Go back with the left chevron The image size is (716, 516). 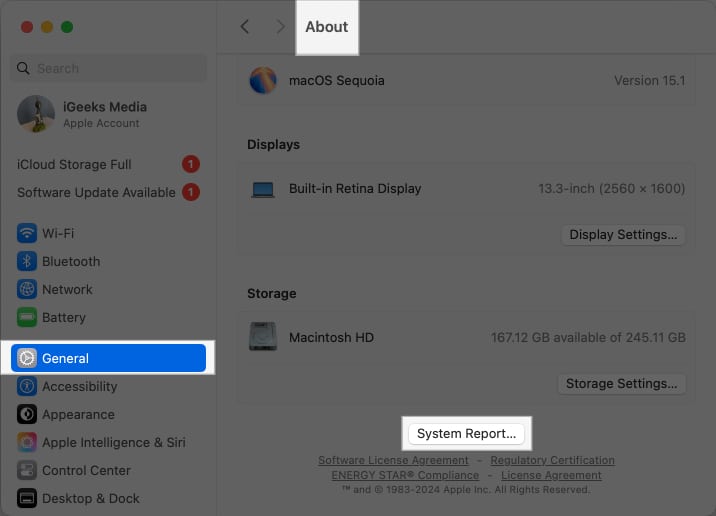(x=245, y=26)
